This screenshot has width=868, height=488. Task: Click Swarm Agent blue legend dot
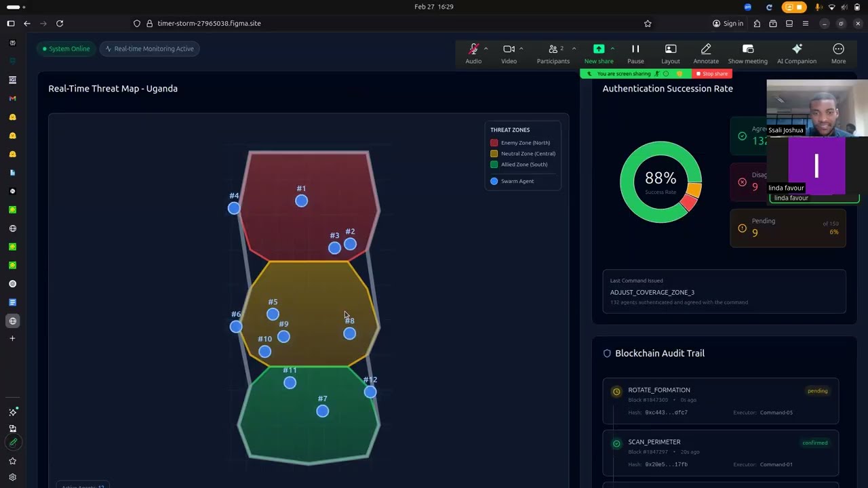(494, 181)
